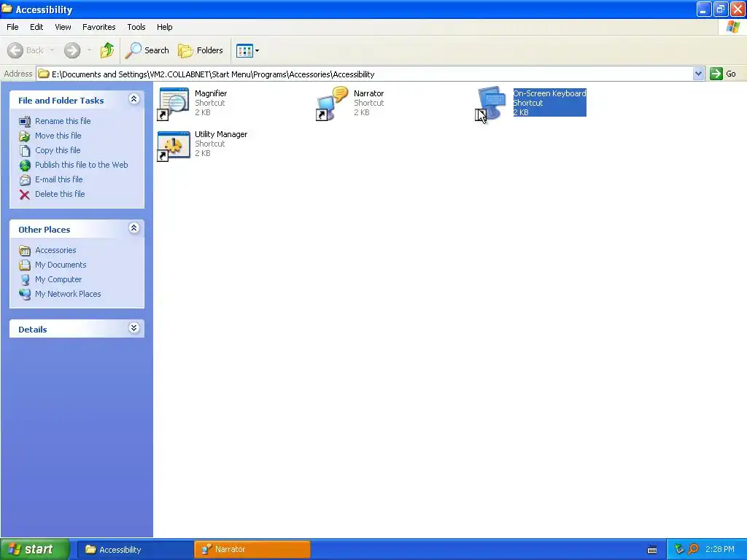Image resolution: width=747 pixels, height=560 pixels.
Task: Click the network connection tray icon
Action: (x=679, y=550)
